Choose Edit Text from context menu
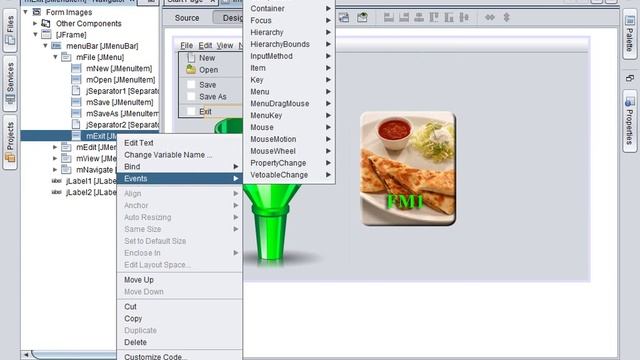Screen dimensions: 640x360 pyautogui.click(x=180, y=143)
